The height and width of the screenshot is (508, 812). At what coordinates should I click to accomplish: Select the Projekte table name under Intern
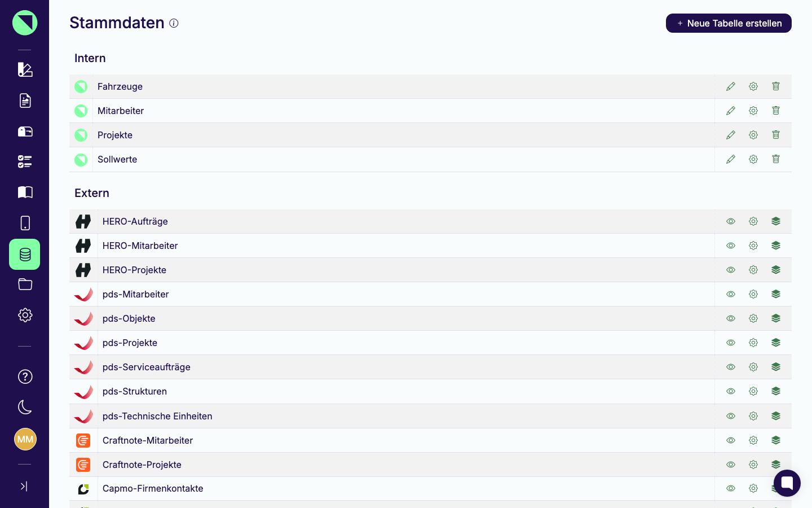115,135
